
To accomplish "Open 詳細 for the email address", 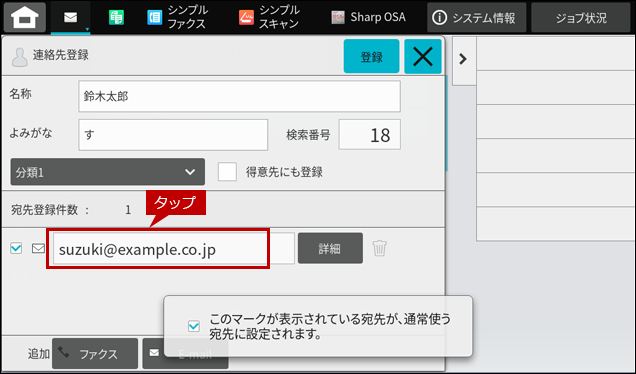I will (x=330, y=248).
